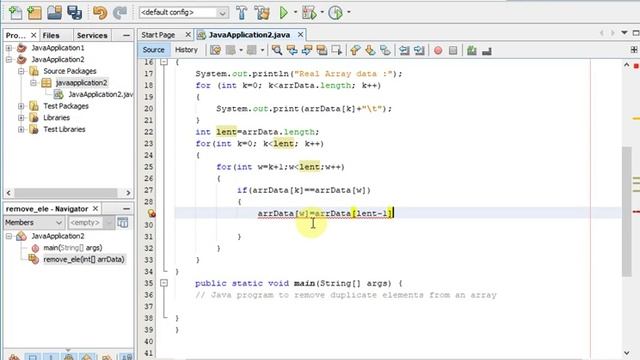Collapse the main method fold at line 35

[164, 283]
